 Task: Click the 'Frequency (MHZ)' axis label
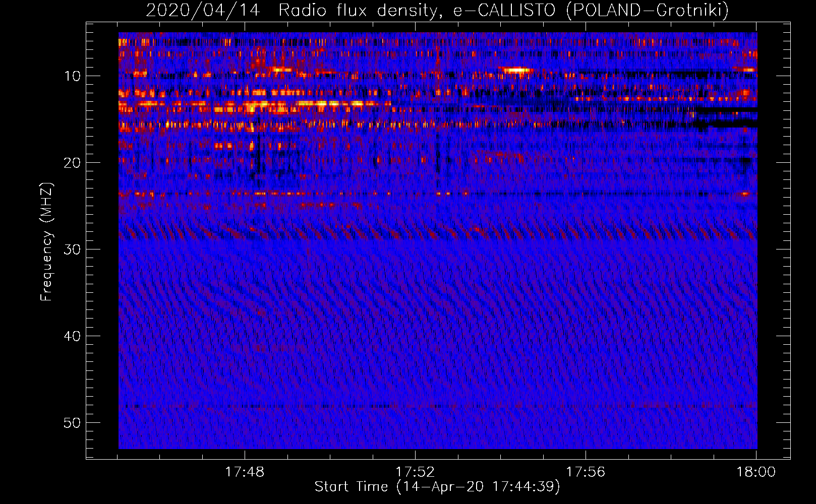coord(46,242)
